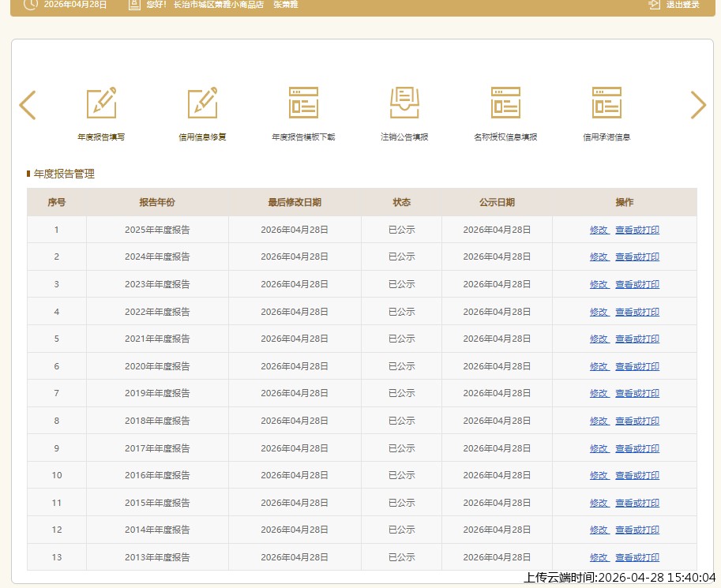Click 修改 for 2018年年度报告
The width and height of the screenshot is (721, 588).
[x=599, y=421]
